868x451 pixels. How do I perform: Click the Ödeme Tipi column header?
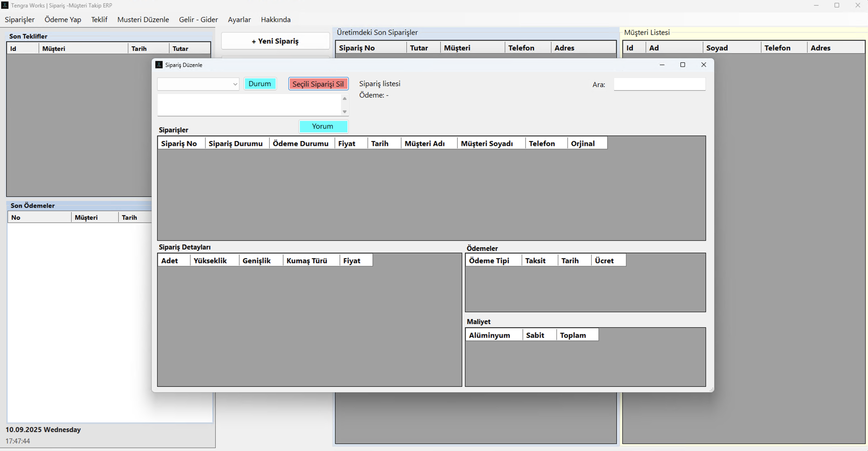tap(489, 261)
